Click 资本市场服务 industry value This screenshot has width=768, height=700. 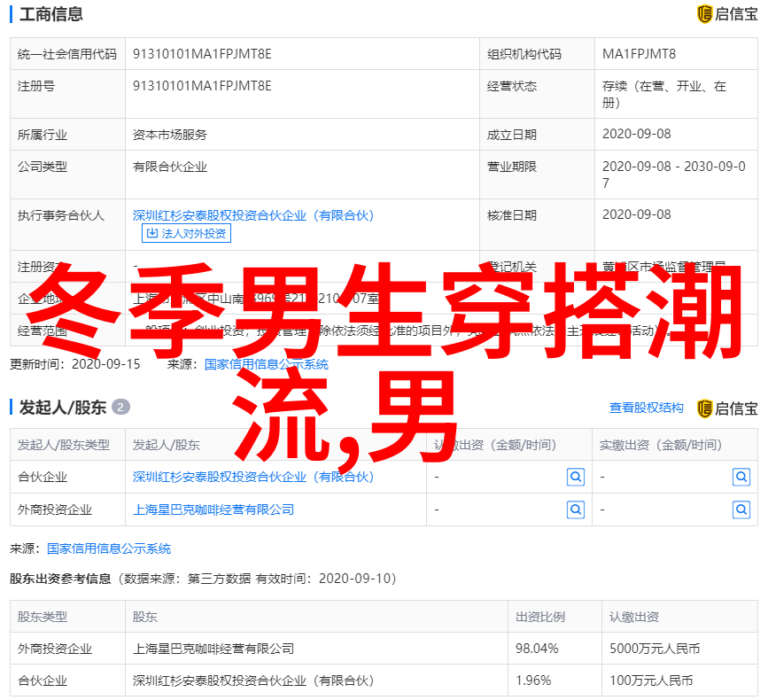click(170, 135)
